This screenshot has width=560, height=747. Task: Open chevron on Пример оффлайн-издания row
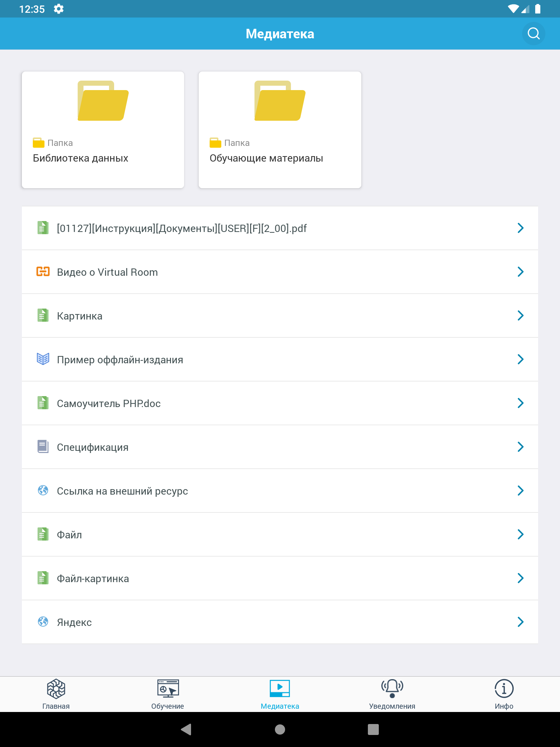coord(521,359)
